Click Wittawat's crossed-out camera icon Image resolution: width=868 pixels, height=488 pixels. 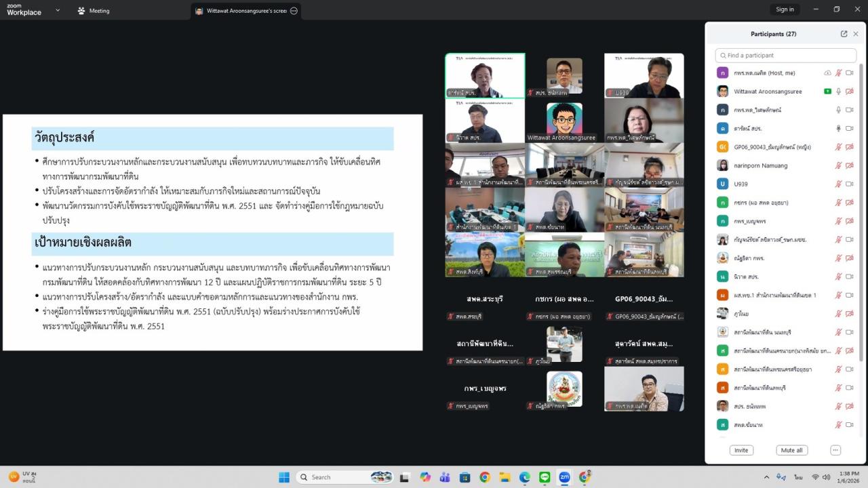849,91
